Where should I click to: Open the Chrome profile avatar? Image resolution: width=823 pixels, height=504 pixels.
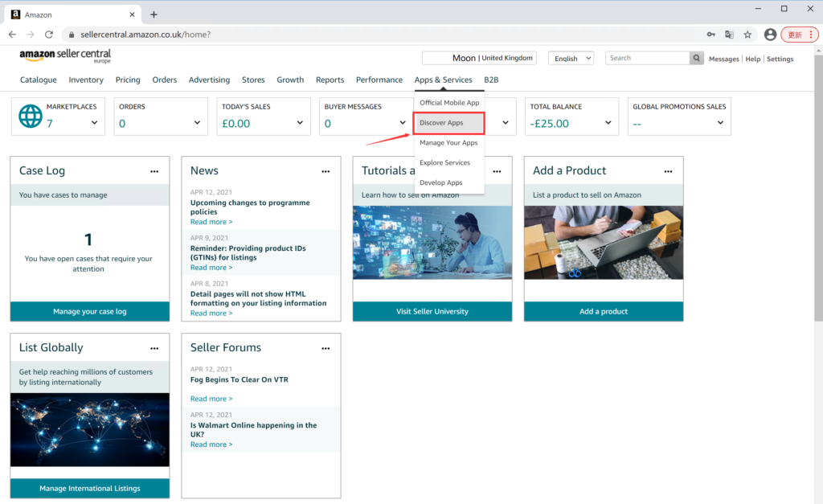(x=770, y=35)
